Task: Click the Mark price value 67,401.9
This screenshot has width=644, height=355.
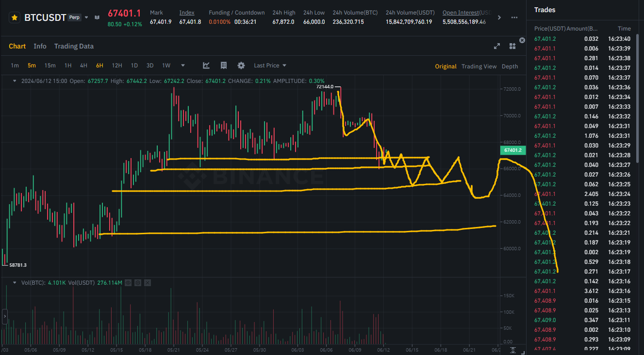Action: pyautogui.click(x=161, y=22)
